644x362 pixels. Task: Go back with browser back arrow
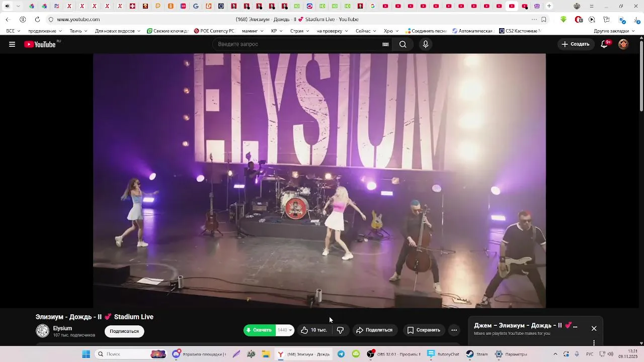tap(7, 19)
